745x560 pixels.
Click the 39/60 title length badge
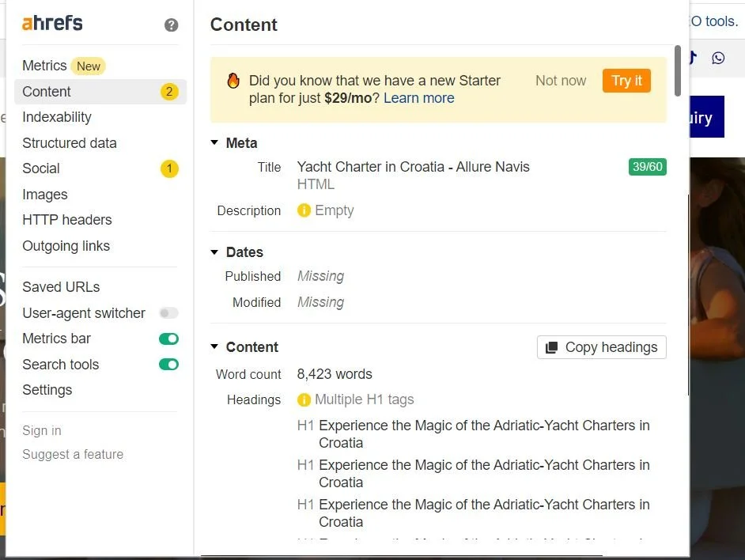[x=647, y=167]
